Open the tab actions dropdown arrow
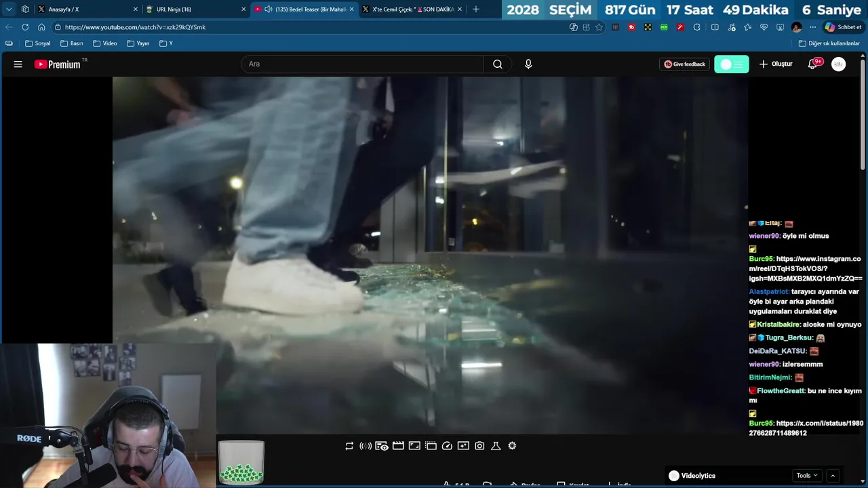The image size is (868, 488). [x=9, y=9]
